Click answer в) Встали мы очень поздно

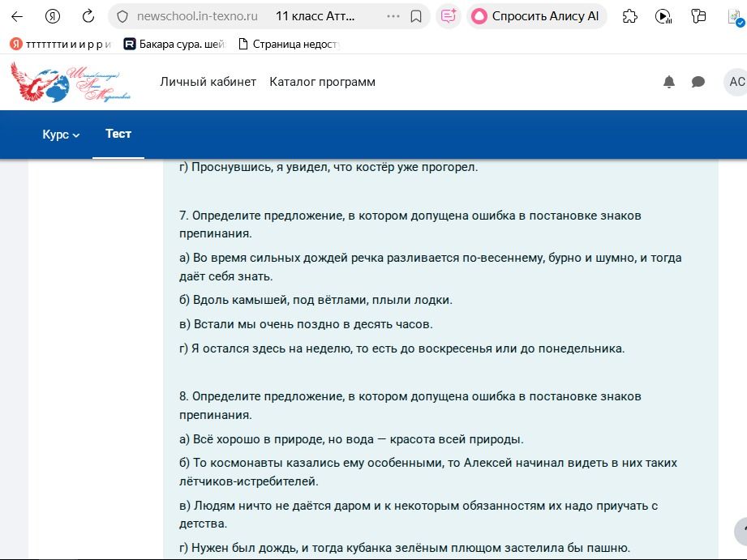pyautogui.click(x=306, y=324)
